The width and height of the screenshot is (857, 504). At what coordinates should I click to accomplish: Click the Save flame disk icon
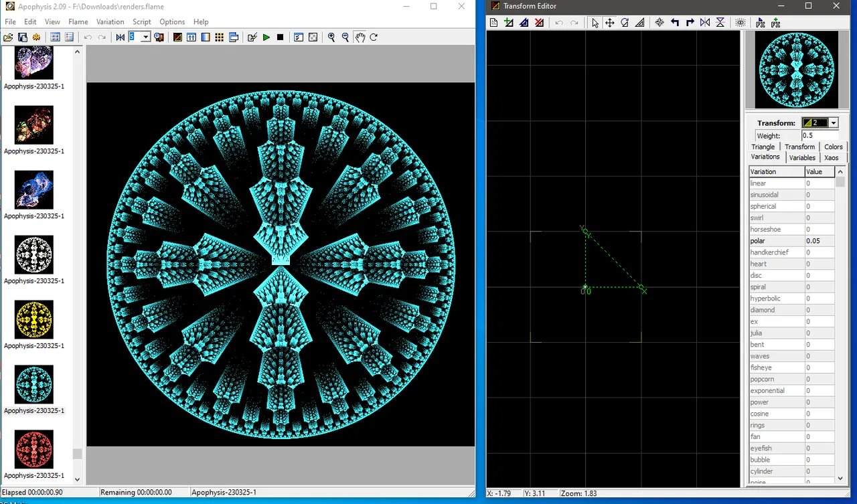tap(22, 37)
